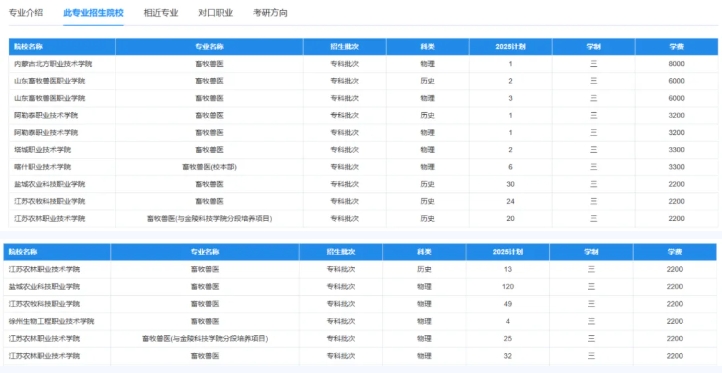Click 专科批次 in the 内蒙古北方职业技术学院 row
This screenshot has width=722, height=373.
pos(344,64)
